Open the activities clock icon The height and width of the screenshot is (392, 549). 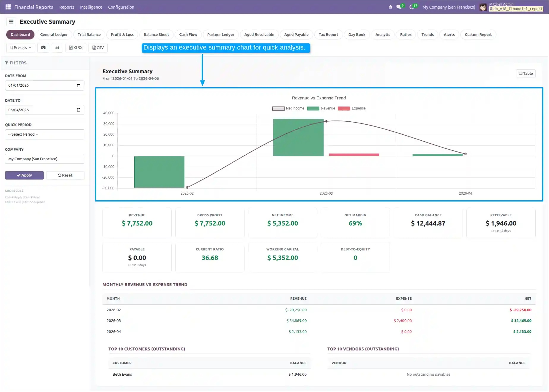click(412, 7)
